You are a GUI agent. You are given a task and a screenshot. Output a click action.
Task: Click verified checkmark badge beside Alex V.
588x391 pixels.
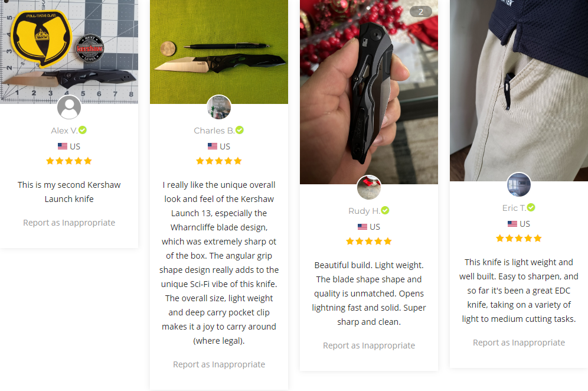point(83,130)
